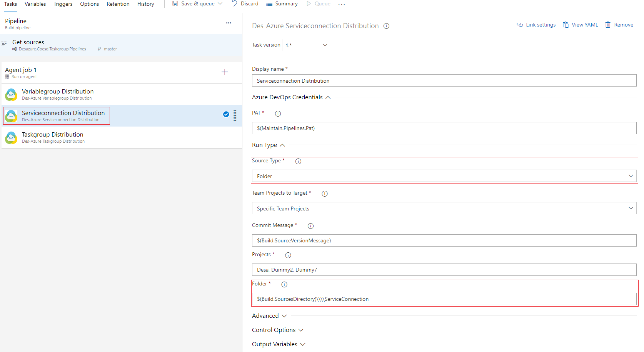Click the Variablegroup Distribution task icon
This screenshot has height=352, width=644.
pos(11,94)
